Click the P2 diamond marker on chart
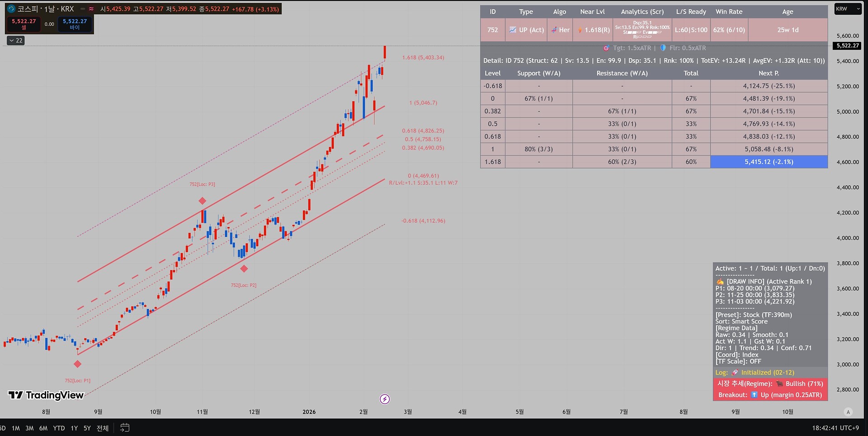The image size is (868, 436). point(244,269)
